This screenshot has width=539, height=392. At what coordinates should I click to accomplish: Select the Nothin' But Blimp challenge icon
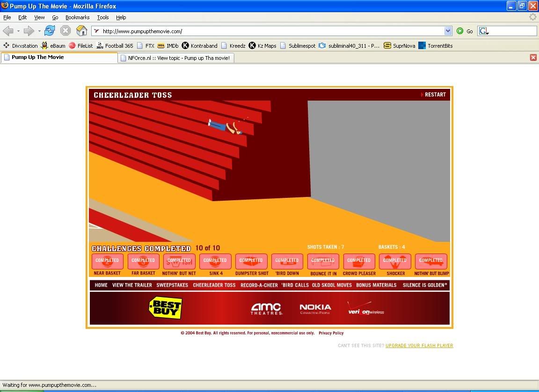[x=431, y=261]
